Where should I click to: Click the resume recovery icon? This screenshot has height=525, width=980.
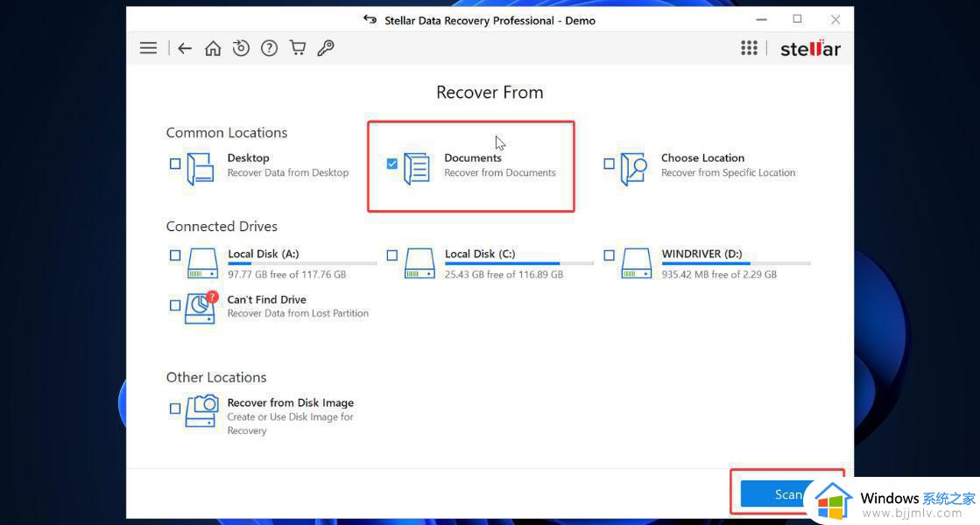[x=241, y=48]
